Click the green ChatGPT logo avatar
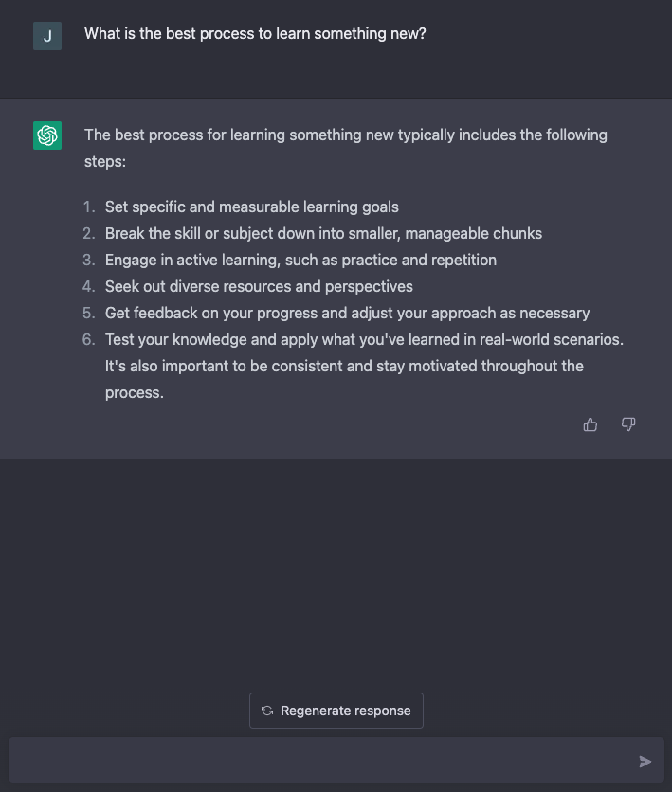This screenshot has height=792, width=672. [x=47, y=135]
